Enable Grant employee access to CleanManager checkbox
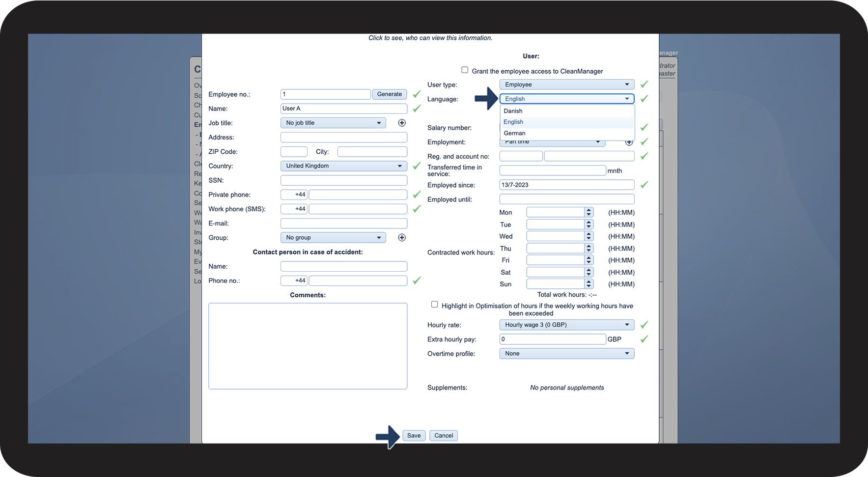Screen dimensions: 868x477 (x=465, y=70)
